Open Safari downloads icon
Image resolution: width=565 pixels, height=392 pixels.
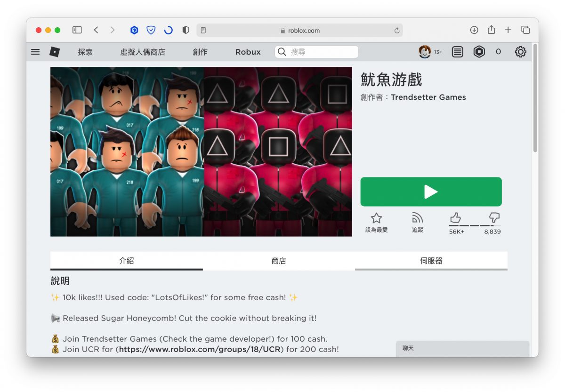pyautogui.click(x=474, y=30)
